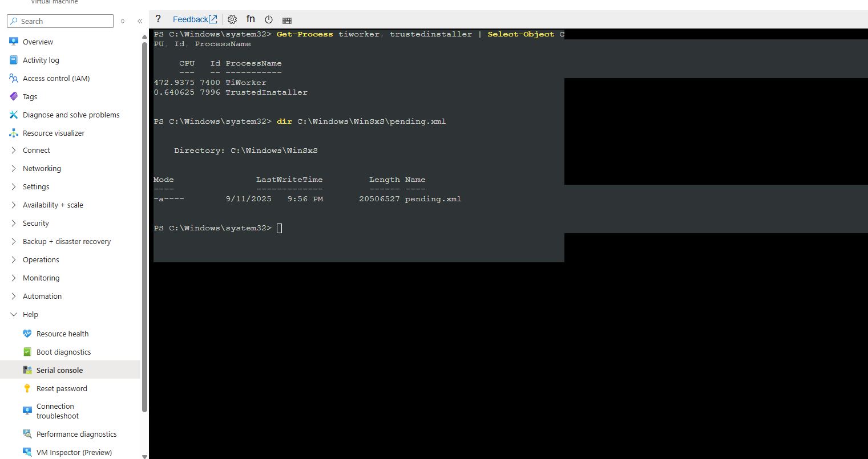Open Activity log page
This screenshot has width=868, height=459.
pyautogui.click(x=41, y=60)
